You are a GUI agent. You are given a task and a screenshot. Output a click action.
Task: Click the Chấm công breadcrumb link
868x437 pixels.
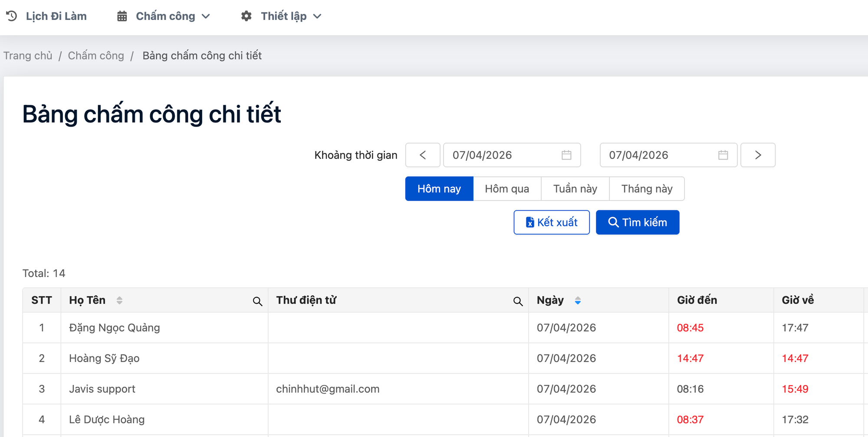pos(96,55)
